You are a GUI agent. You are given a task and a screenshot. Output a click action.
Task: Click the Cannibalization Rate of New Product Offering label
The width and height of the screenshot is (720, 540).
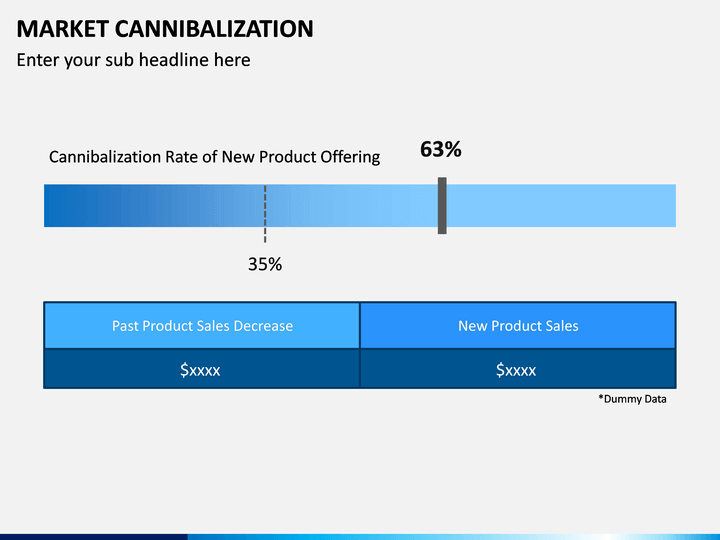[214, 157]
